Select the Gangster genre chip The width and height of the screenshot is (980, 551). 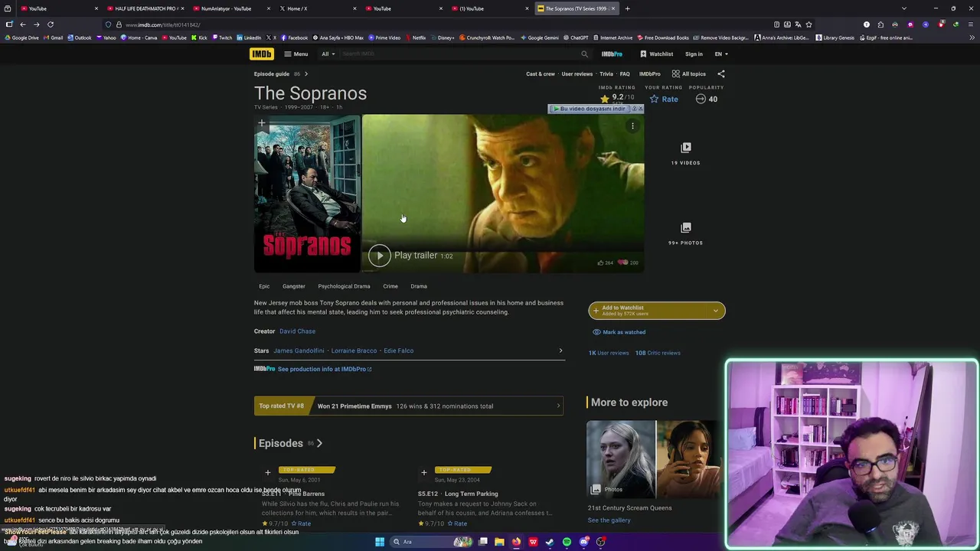293,286
